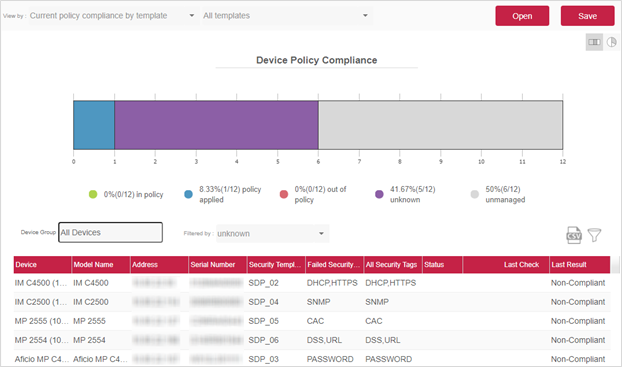Click the Device Group input field
Viewport: 622px width, 367px height.
point(110,232)
